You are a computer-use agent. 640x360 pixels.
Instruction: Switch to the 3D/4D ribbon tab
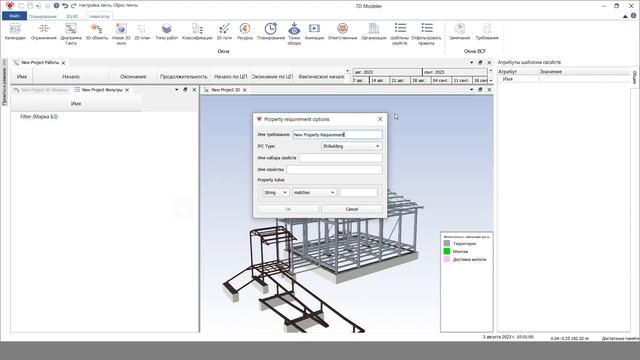click(x=72, y=16)
